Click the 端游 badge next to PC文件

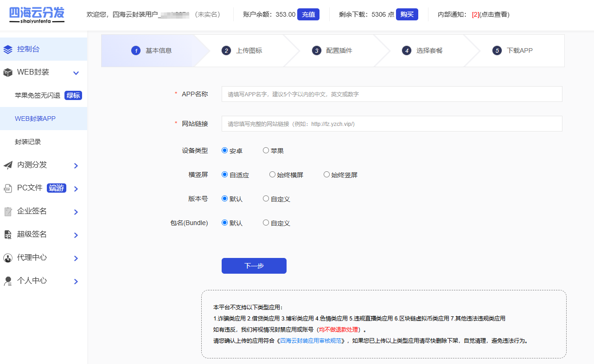57,188
